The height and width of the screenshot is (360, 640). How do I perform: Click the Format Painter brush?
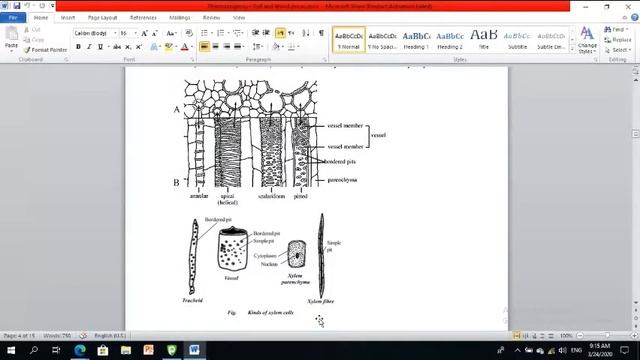[27, 50]
